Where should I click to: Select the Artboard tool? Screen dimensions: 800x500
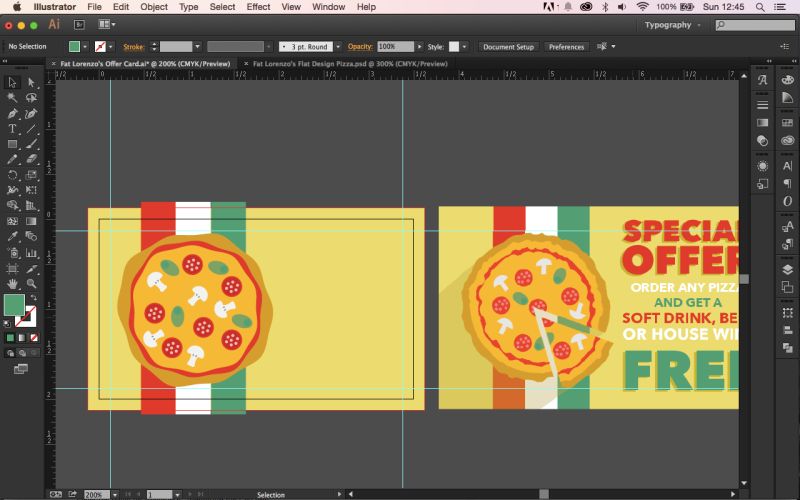coord(12,268)
